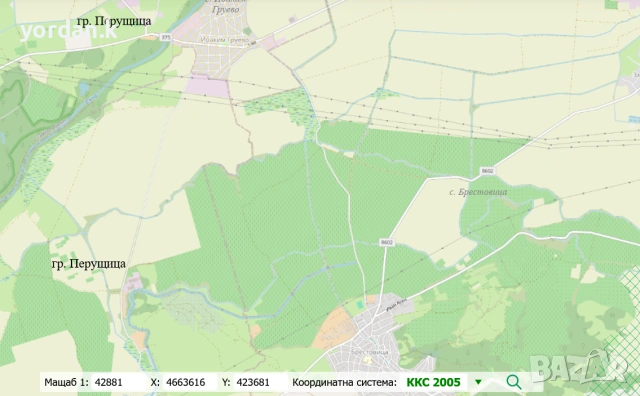This screenshot has height=396, width=640.
Task: Click the X coordinate field 4663616
Action: (190, 383)
